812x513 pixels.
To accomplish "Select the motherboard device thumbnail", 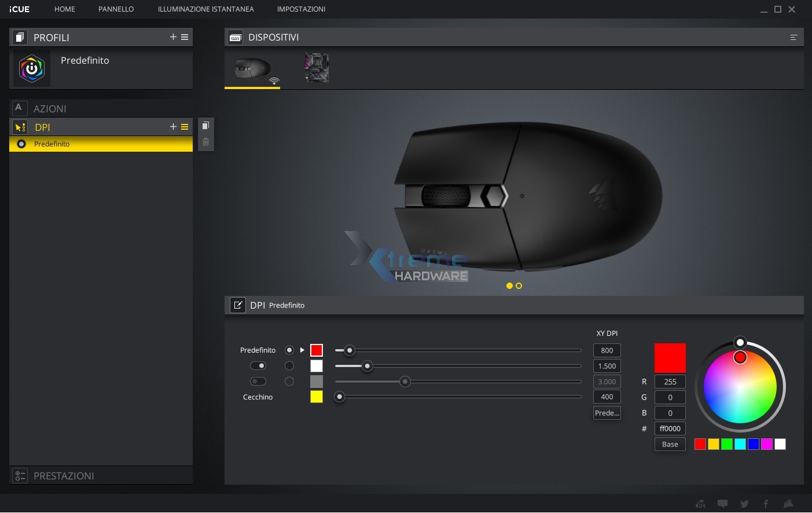I will (317, 68).
